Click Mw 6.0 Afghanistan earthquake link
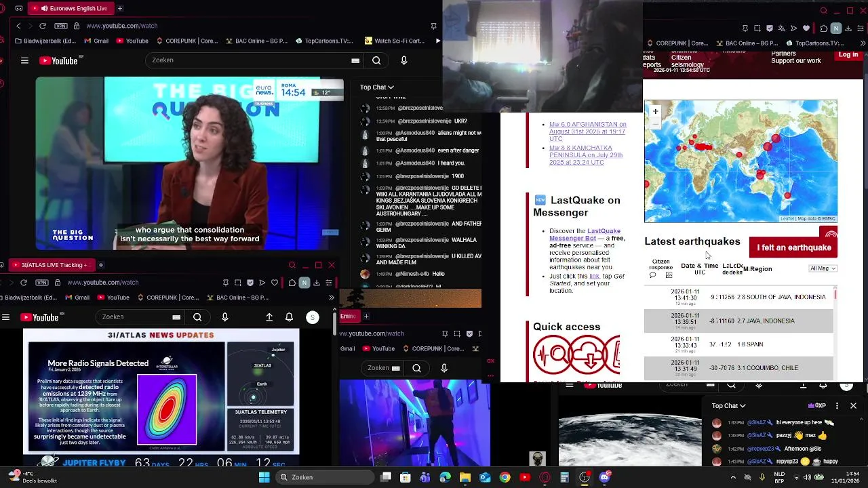 click(x=587, y=131)
